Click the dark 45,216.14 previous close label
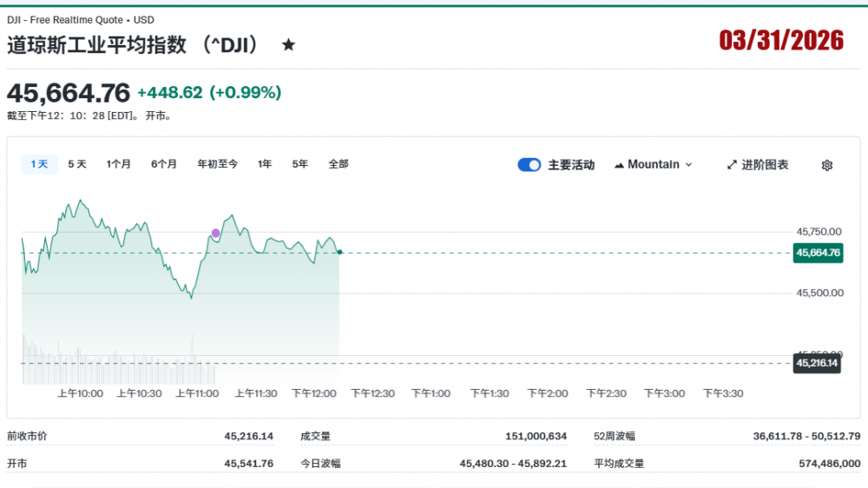This screenshot has height=488, width=868. 817,363
